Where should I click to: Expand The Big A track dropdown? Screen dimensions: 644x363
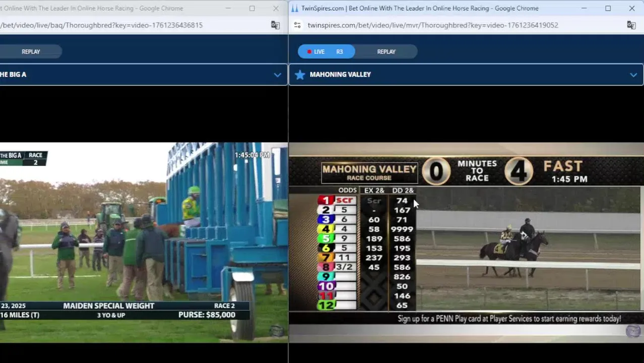pyautogui.click(x=277, y=75)
